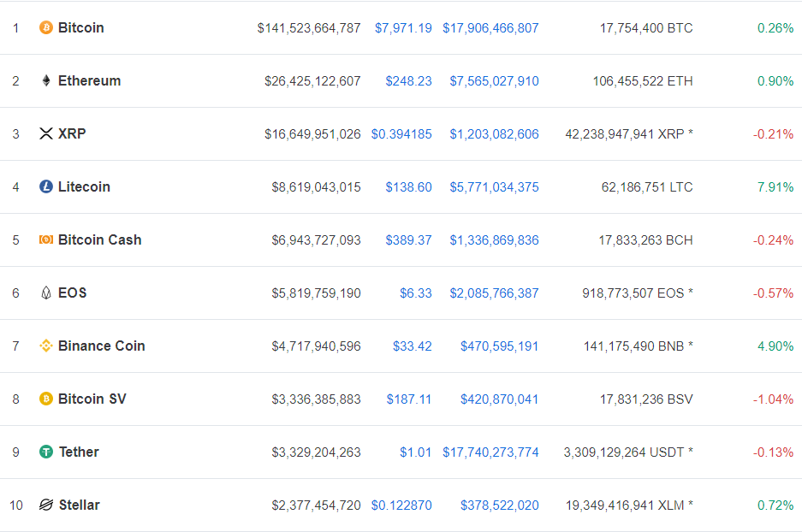
Task: Click Binance Coin 4.90% change value
Action: coord(775,346)
